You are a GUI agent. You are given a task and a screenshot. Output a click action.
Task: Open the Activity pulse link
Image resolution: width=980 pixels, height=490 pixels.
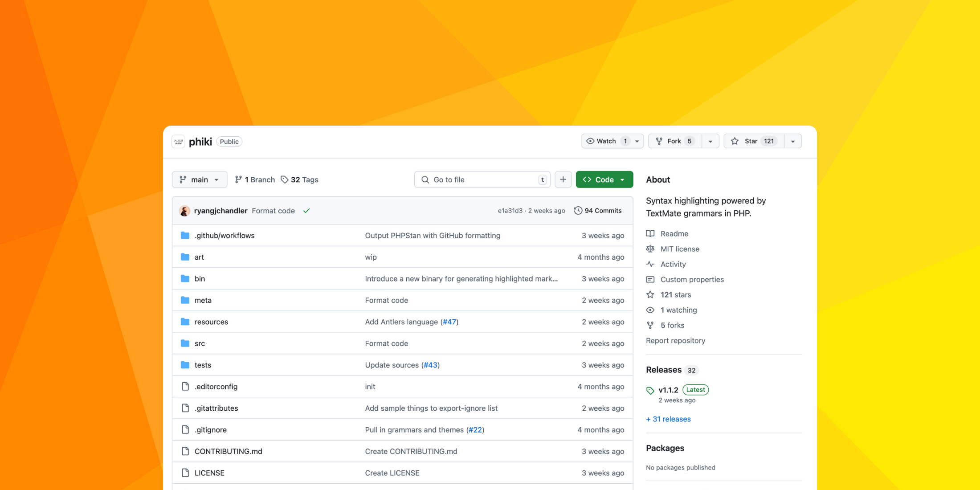[673, 264]
